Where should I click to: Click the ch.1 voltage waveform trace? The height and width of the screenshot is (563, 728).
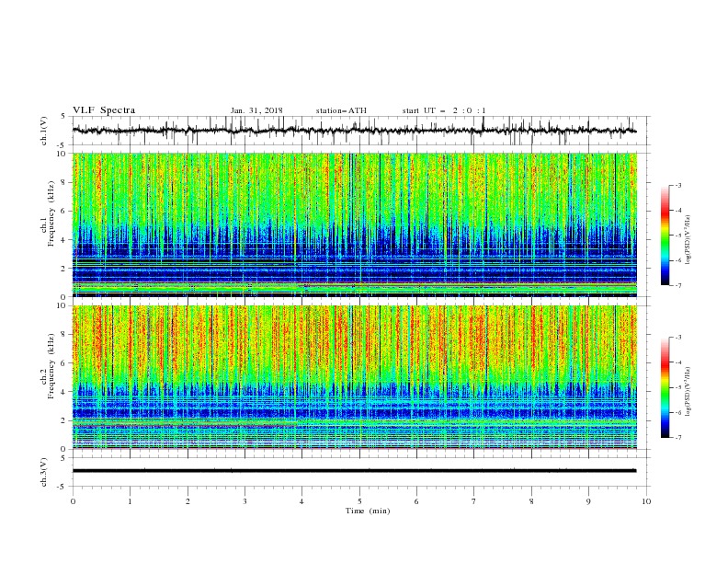355,131
